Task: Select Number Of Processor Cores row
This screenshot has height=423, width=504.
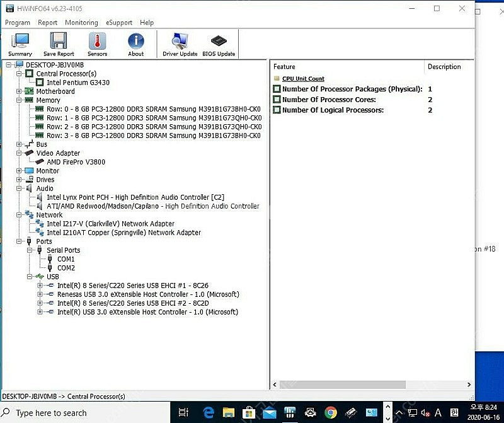Action: (353, 100)
